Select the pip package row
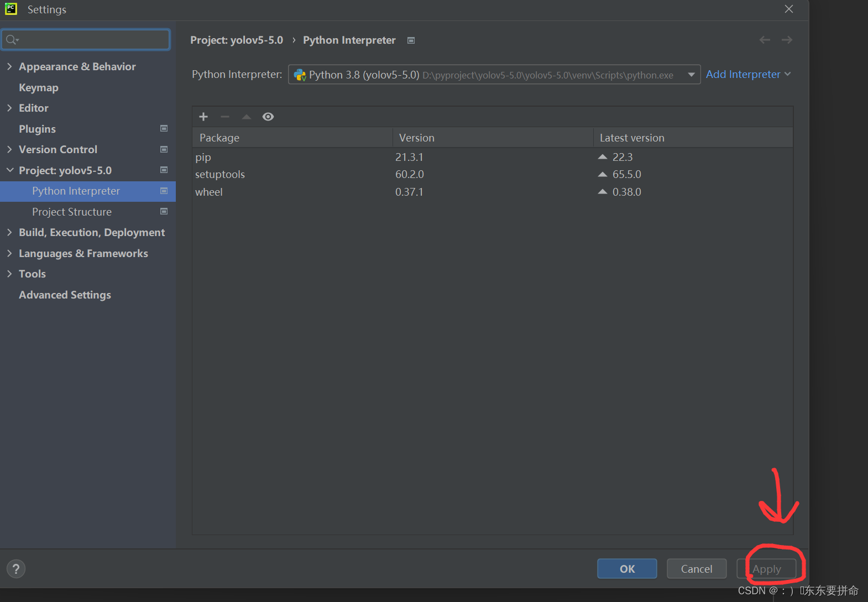868x602 pixels. [493, 157]
